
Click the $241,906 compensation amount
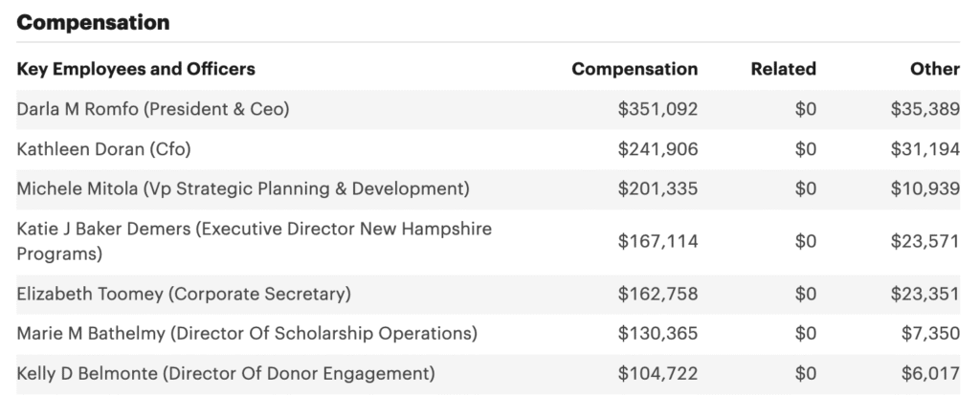(657, 149)
